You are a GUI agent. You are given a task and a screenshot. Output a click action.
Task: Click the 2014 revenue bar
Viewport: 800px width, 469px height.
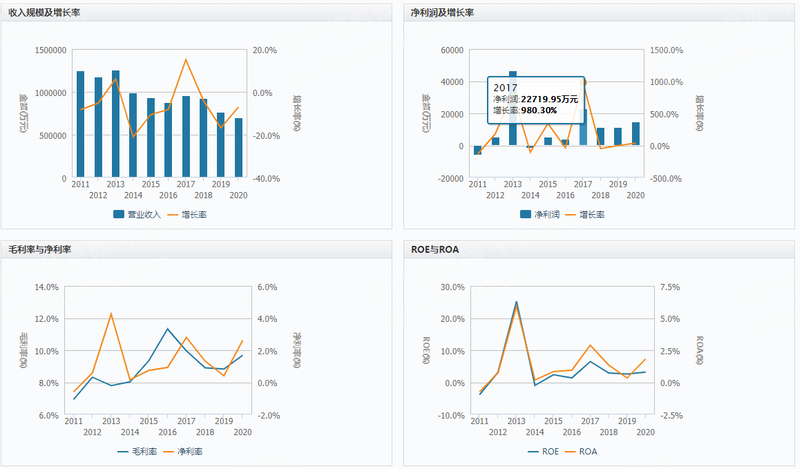133,135
